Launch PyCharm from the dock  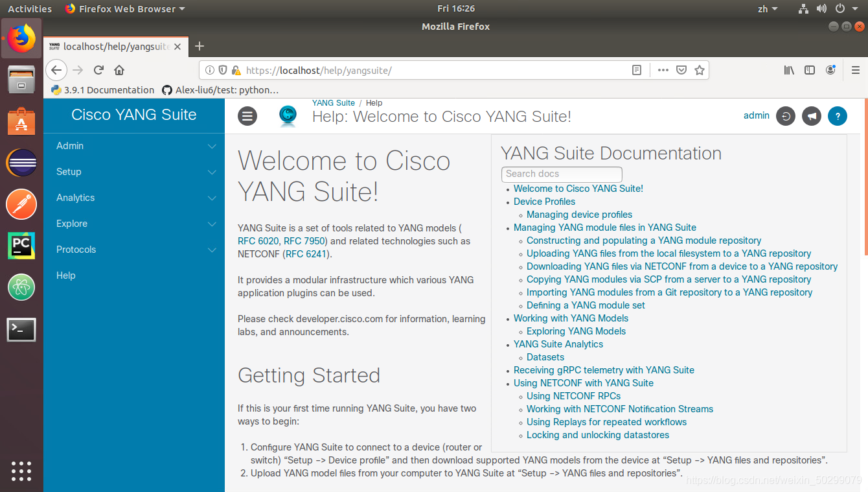point(21,246)
